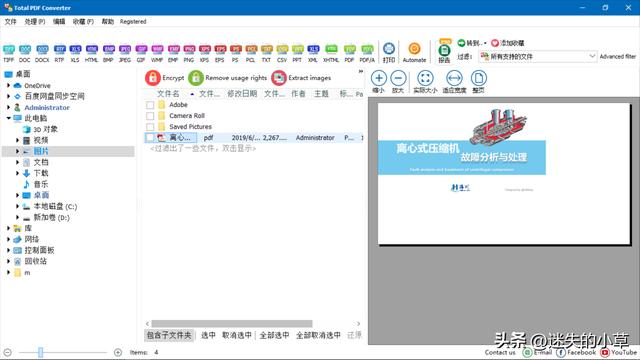Click the PS format icon

[235, 53]
